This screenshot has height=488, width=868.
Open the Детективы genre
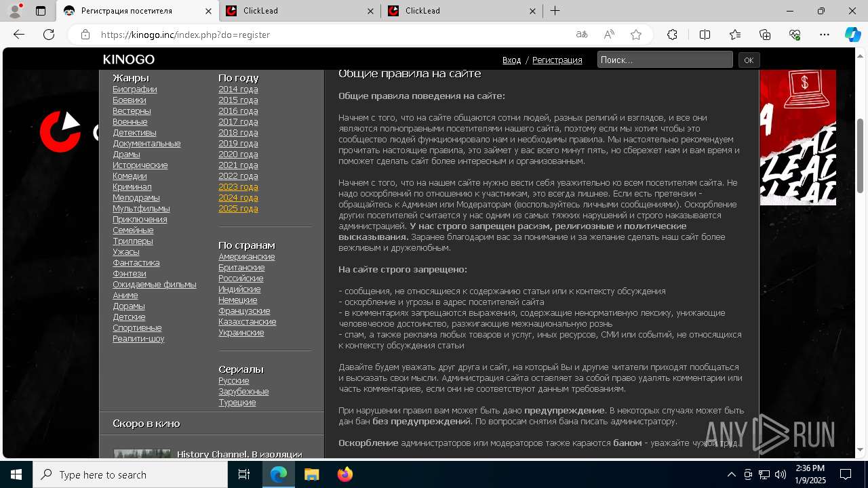134,132
